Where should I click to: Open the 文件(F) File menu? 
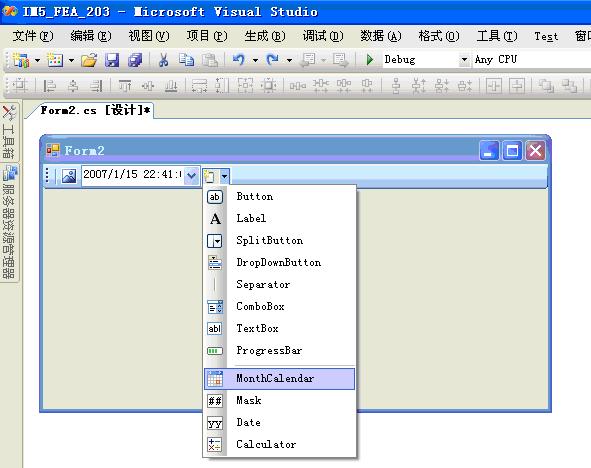[x=33, y=36]
